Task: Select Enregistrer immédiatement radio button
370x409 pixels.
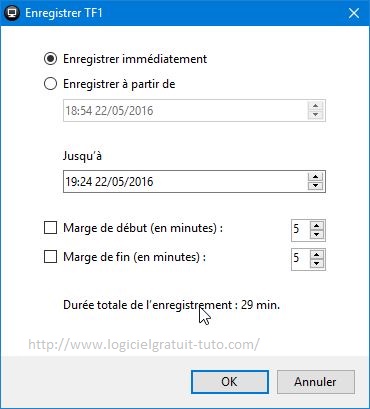Action: coord(50,59)
